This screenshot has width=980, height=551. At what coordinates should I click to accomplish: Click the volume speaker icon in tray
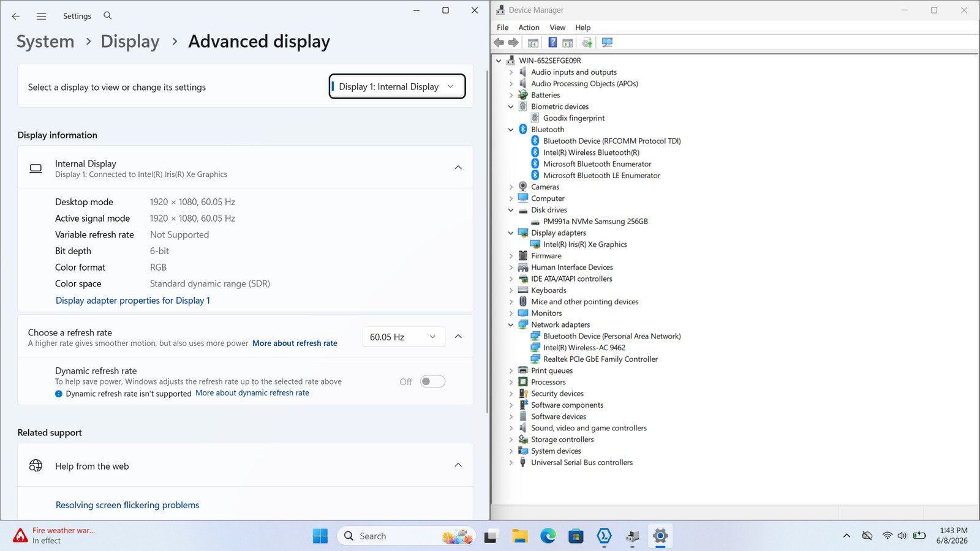pos(902,536)
